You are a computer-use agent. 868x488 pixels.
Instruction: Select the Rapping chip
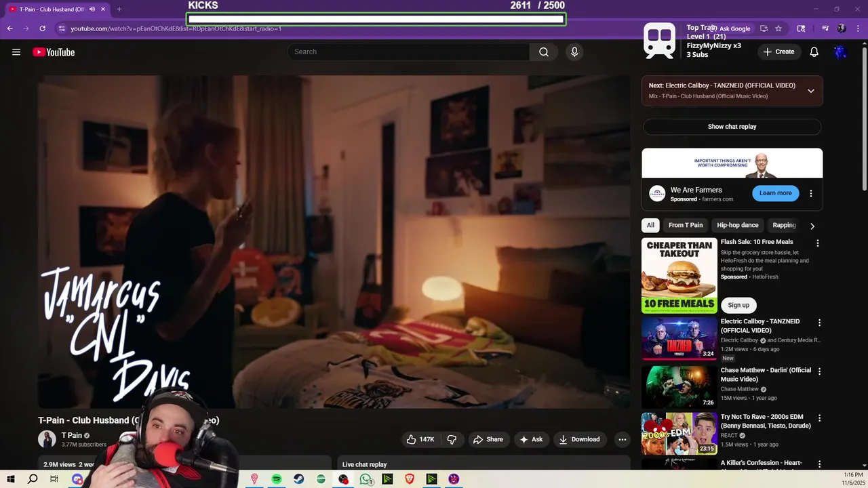click(x=784, y=225)
